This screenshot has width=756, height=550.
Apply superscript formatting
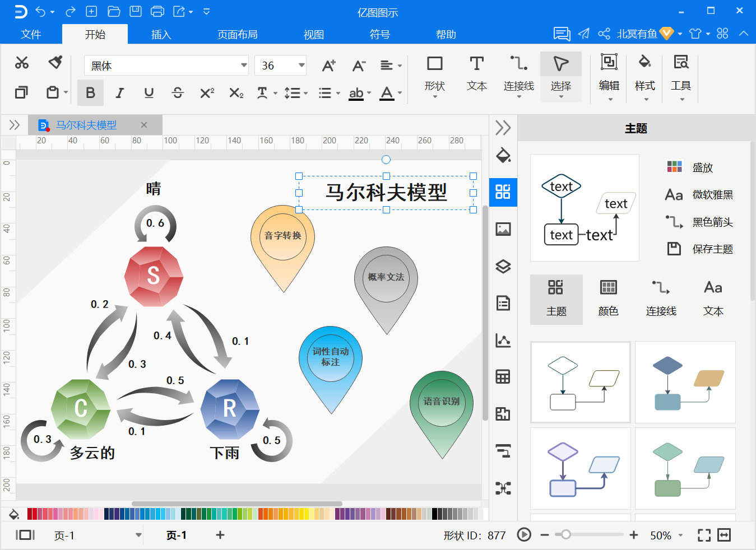coord(207,92)
